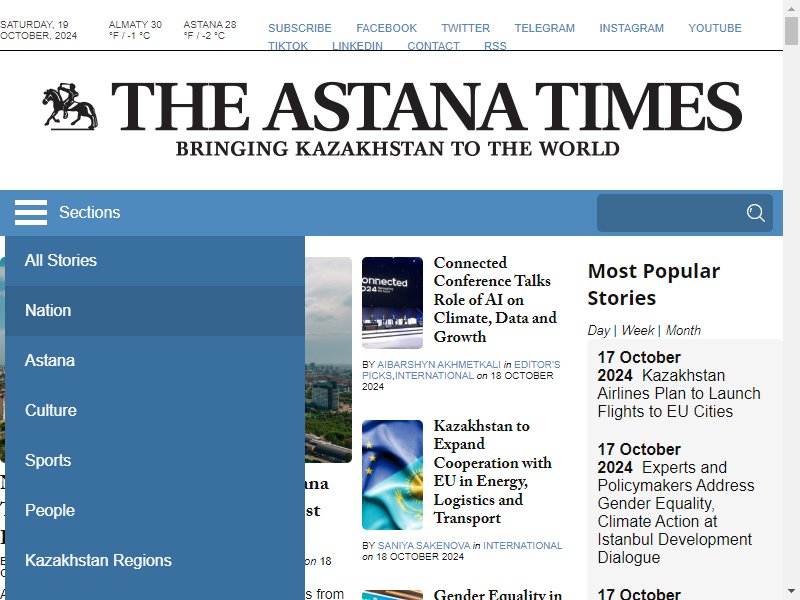Open the hamburger Sections menu icon
This screenshot has height=600, width=800.
coord(31,212)
